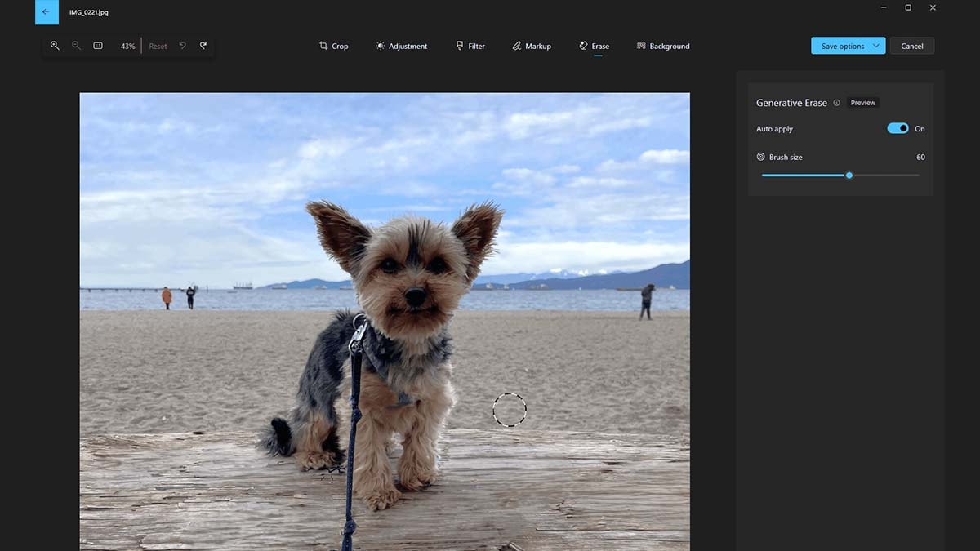The width and height of the screenshot is (980, 551).
Task: Undo the last edit
Action: point(182,46)
